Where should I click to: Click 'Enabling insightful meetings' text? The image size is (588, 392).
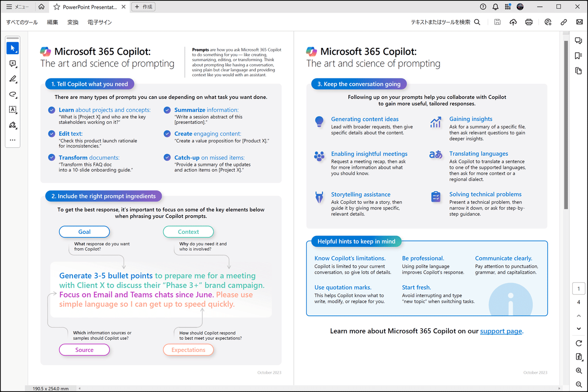369,154
